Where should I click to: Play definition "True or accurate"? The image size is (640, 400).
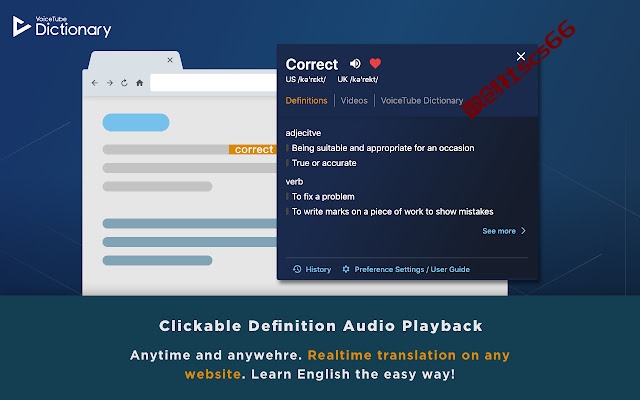pos(324,163)
